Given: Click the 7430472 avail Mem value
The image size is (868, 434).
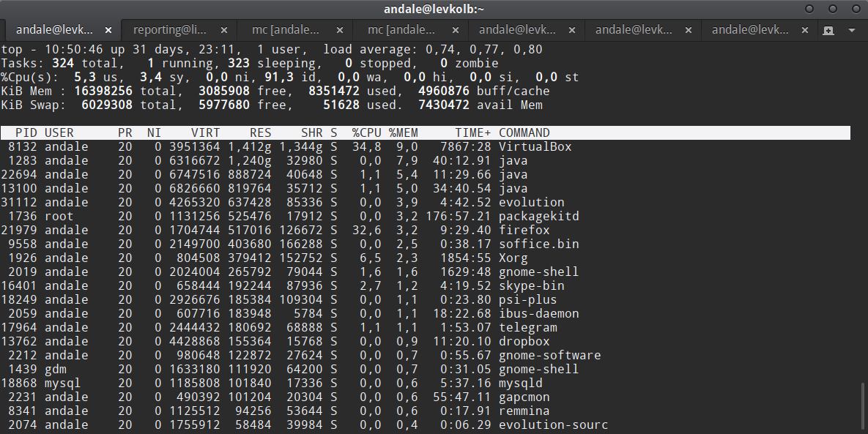Looking at the screenshot, I should coord(443,105).
